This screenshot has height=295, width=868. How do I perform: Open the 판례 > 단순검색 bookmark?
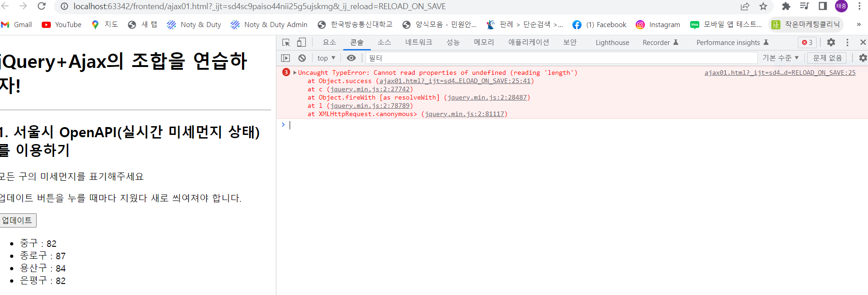525,25
